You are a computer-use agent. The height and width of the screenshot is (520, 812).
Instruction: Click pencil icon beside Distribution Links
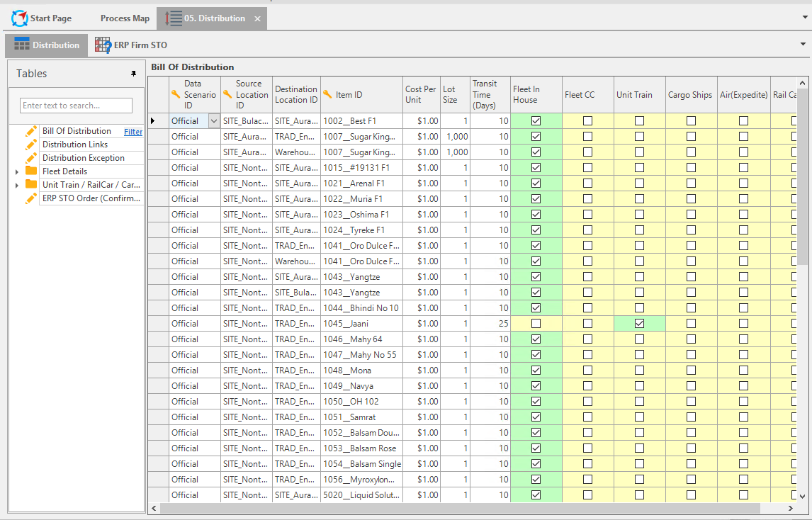31,145
